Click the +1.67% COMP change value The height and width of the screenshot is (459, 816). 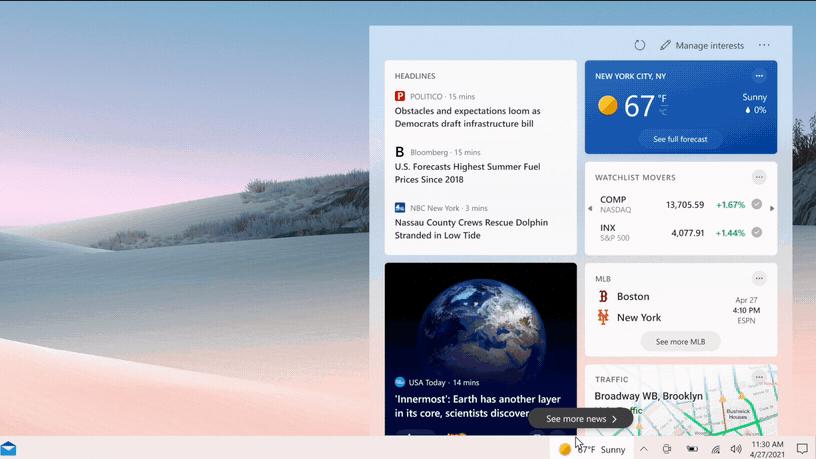pos(730,205)
